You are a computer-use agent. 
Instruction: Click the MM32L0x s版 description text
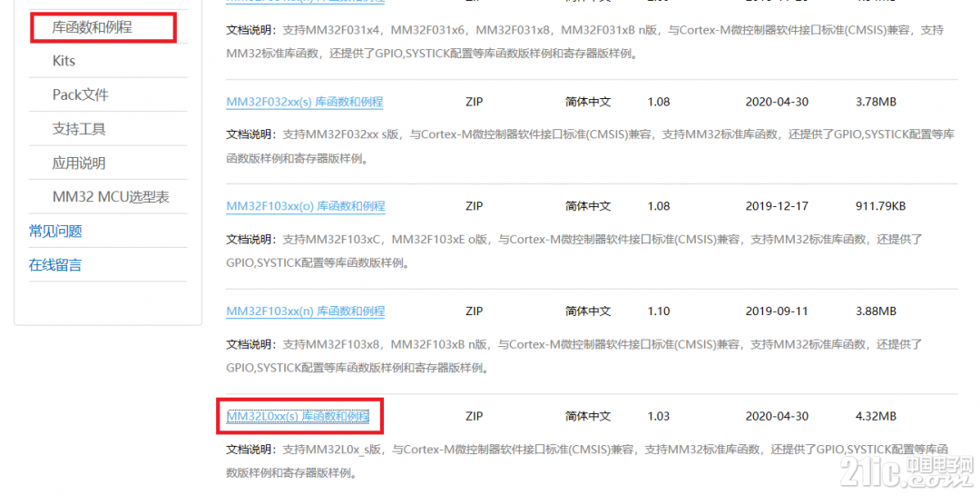(x=587, y=461)
